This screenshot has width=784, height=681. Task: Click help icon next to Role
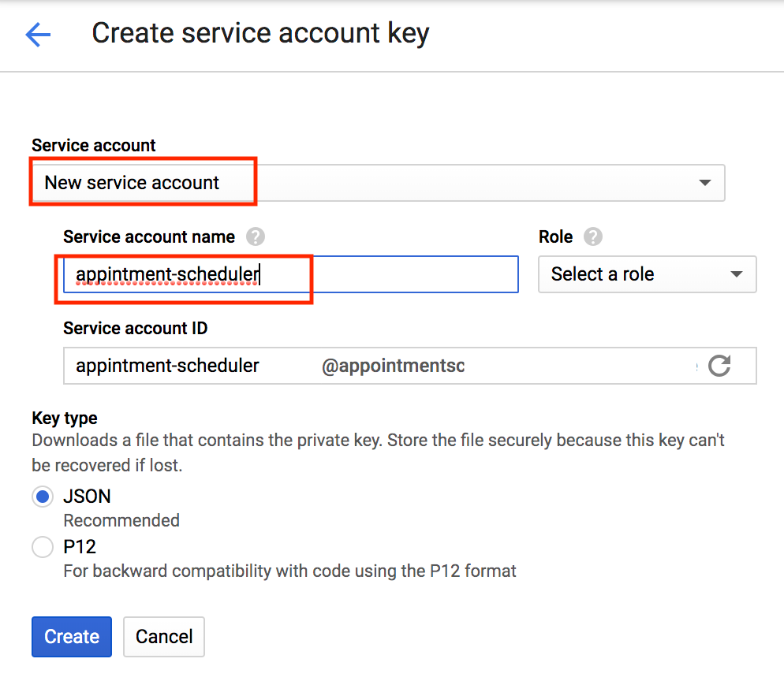coord(593,237)
